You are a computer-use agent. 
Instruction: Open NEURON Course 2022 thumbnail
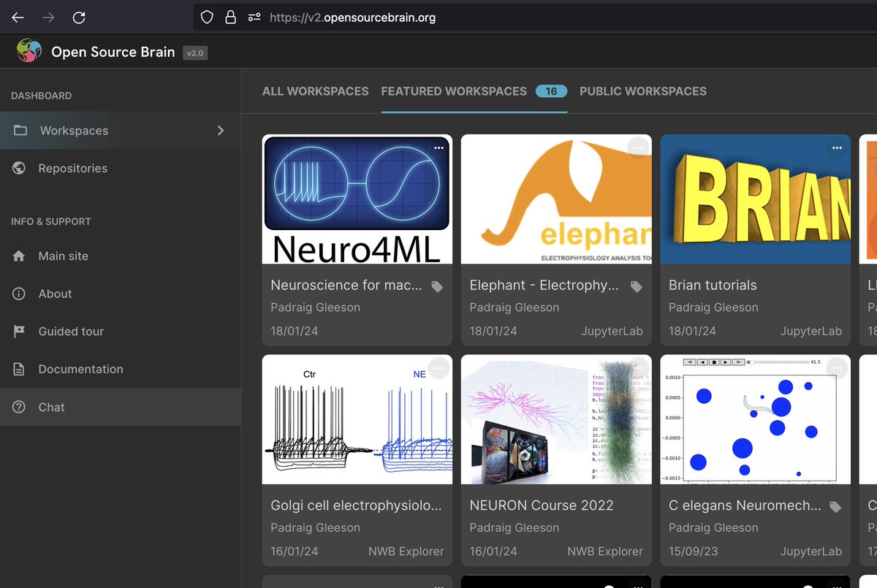(x=556, y=419)
